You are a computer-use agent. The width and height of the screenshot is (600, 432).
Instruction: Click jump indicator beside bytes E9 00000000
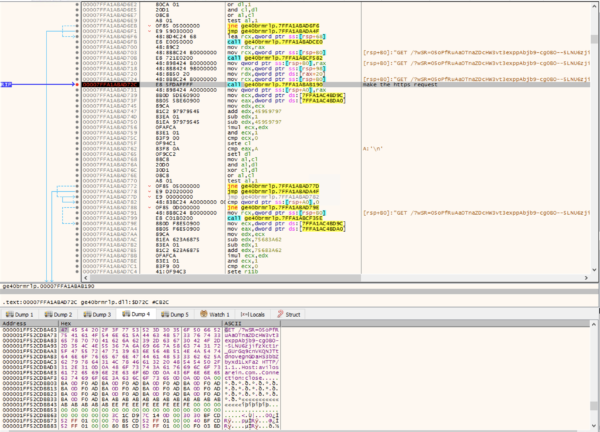(x=150, y=197)
